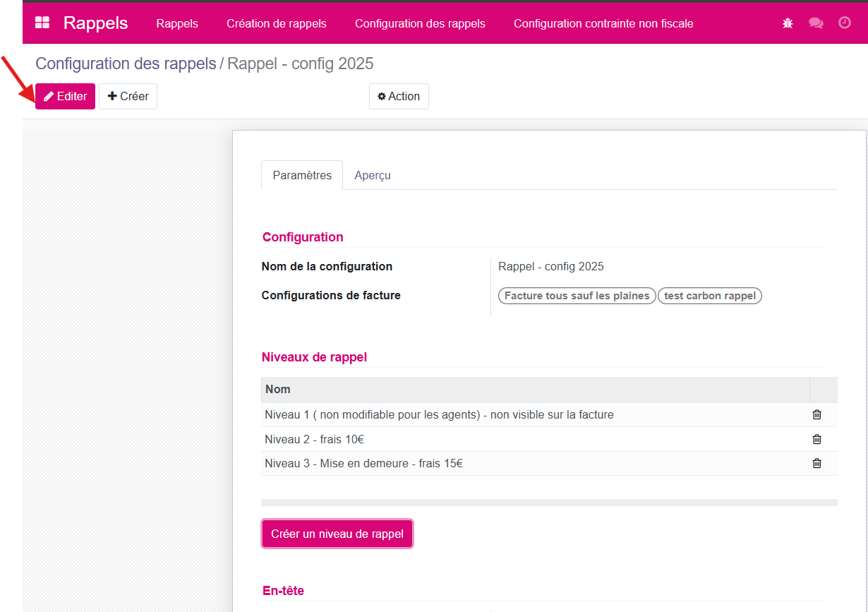Open Configuration contrainte non fiscale menu

click(603, 23)
